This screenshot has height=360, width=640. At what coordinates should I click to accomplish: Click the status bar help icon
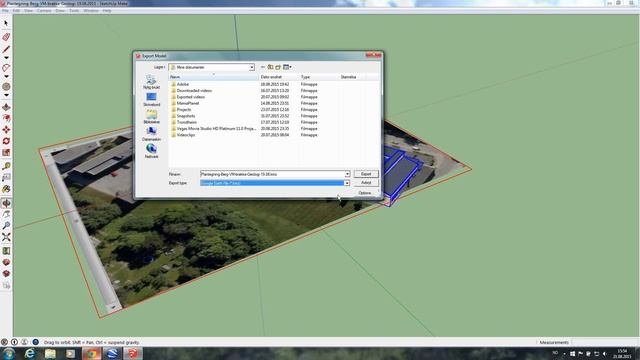(36, 342)
